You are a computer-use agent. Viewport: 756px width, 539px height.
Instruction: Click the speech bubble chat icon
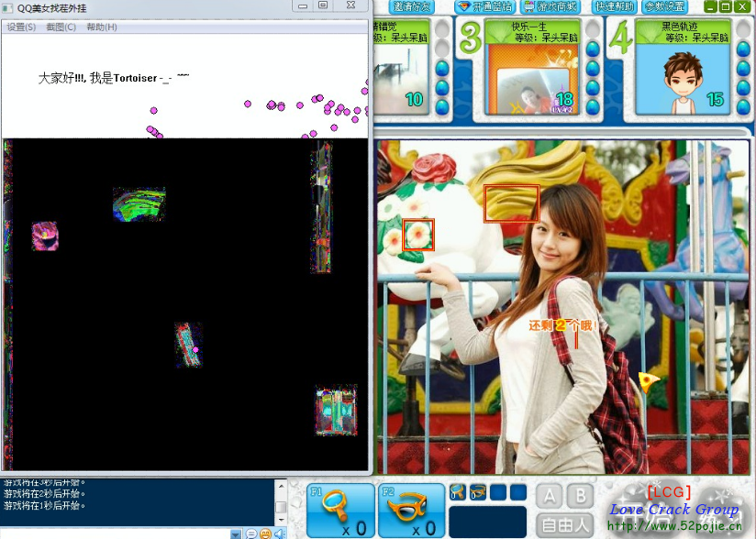251,533
